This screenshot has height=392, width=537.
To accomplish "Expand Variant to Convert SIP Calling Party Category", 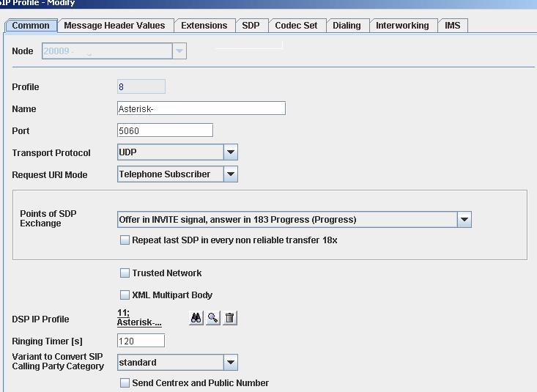I will coord(230,362).
